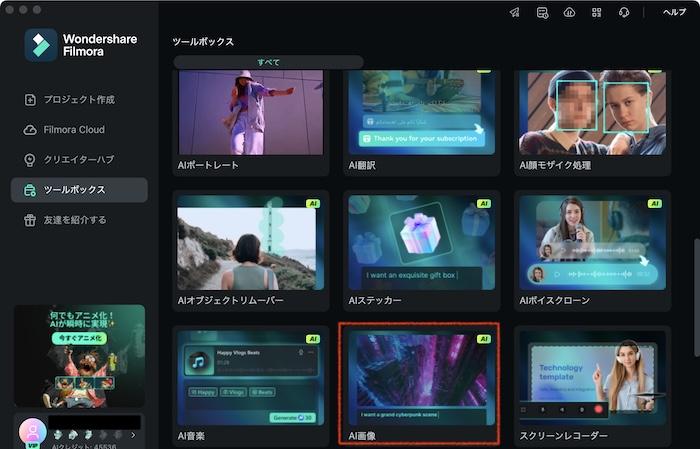Click the AI翻訳 label text
This screenshot has width=700, height=449.
tap(362, 165)
